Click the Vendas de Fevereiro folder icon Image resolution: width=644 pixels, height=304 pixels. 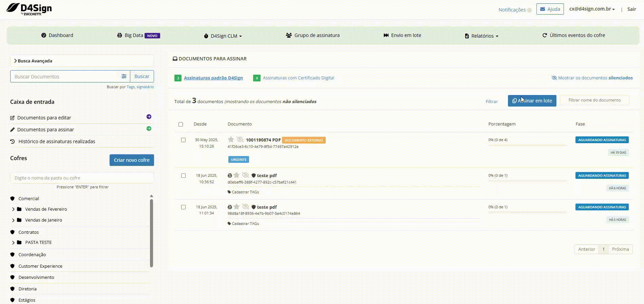pyautogui.click(x=19, y=209)
